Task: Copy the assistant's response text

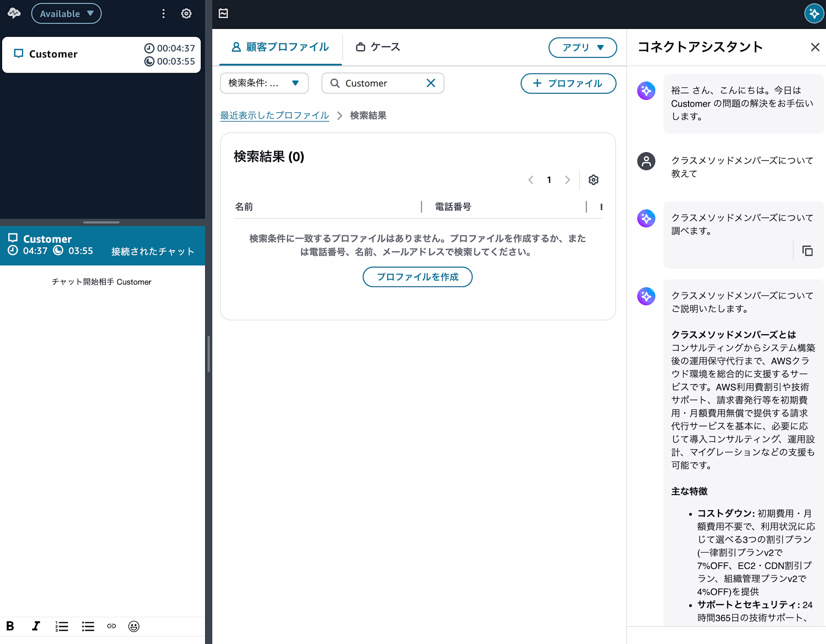Action: click(807, 251)
